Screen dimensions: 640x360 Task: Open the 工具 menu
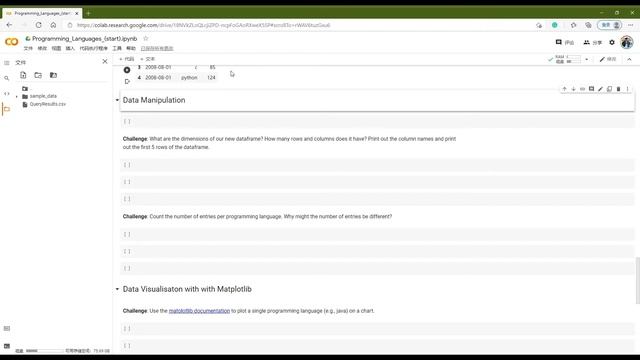point(117,48)
